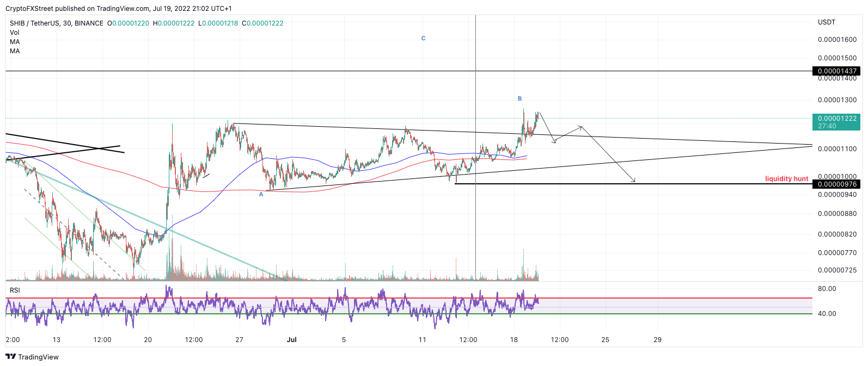Click the 0.00000820 price axis label
Viewport: 868px width, 366px height.
click(837, 234)
